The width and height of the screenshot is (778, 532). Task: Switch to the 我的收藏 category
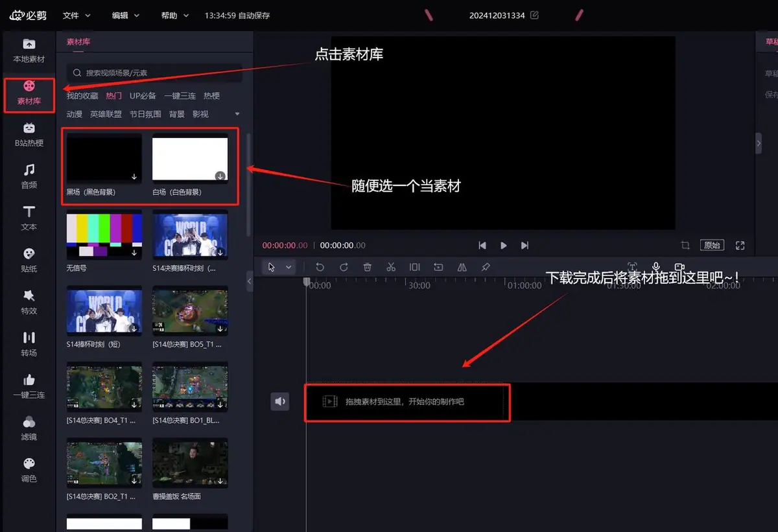click(82, 96)
